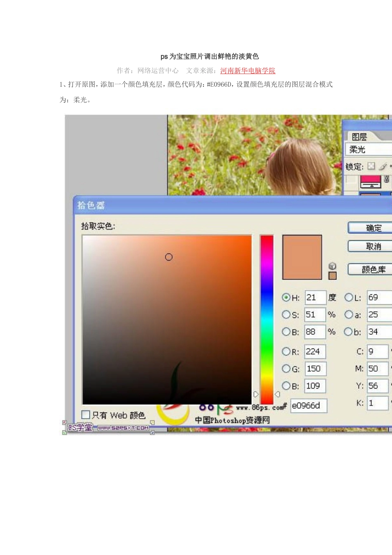This screenshot has width=392, height=555.
Task: Select the Lab b radio button
Action: 349,332
